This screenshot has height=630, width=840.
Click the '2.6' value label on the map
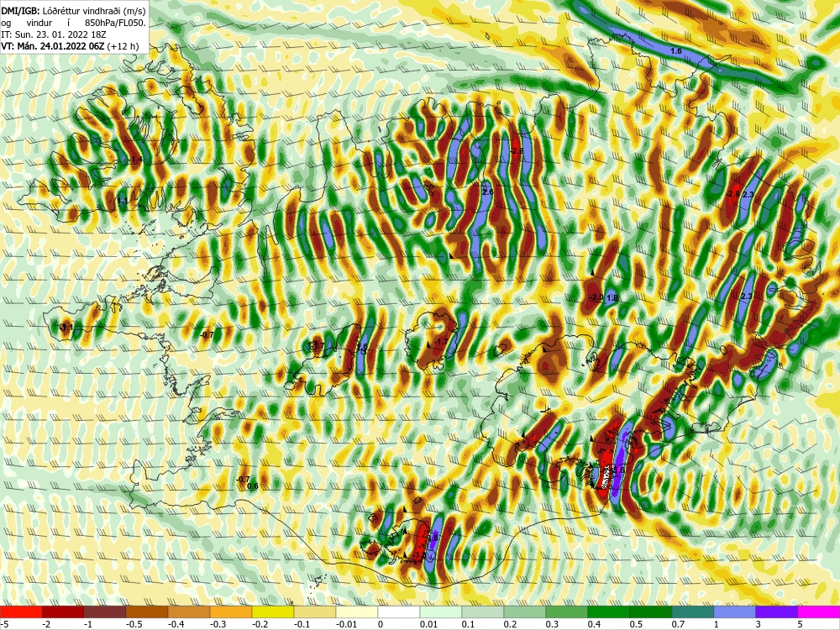[x=487, y=192]
